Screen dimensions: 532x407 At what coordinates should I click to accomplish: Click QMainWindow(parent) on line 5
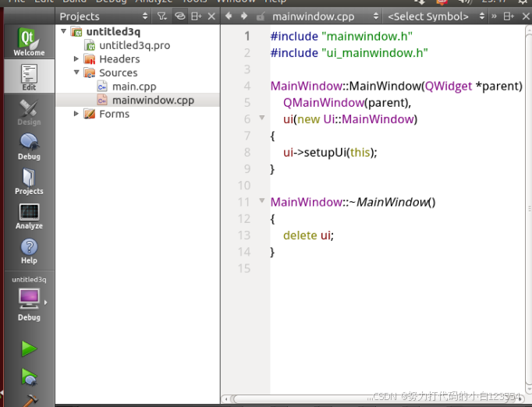347,102
